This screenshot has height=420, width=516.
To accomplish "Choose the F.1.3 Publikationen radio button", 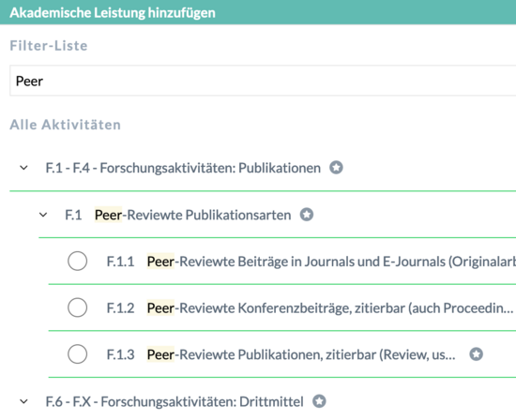I will pyautogui.click(x=77, y=354).
